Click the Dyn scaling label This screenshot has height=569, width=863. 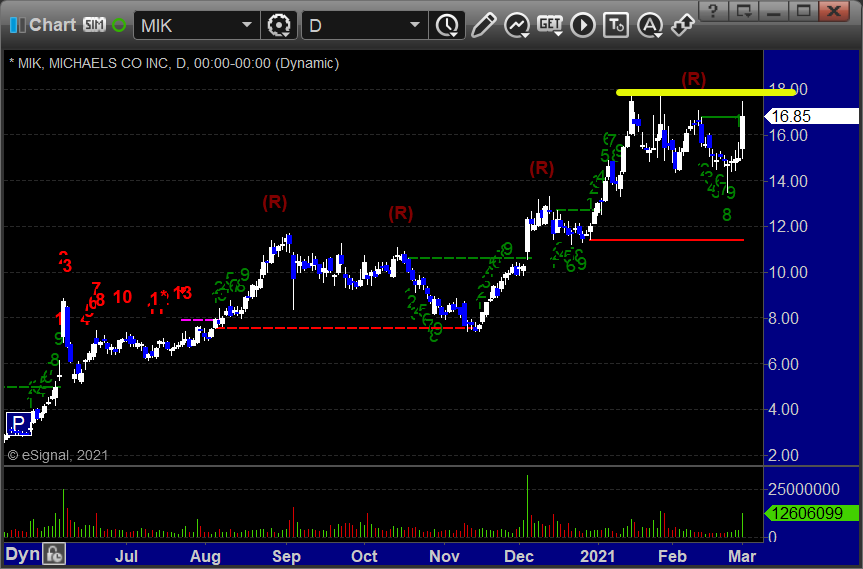point(23,554)
